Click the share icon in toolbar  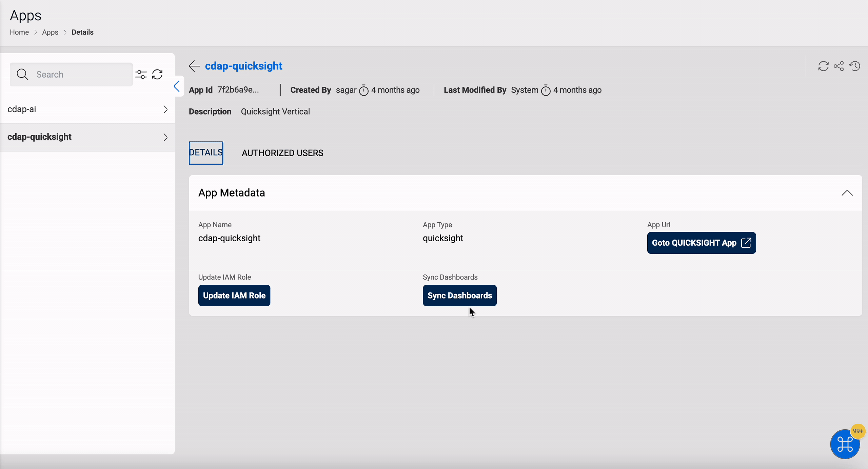(839, 66)
